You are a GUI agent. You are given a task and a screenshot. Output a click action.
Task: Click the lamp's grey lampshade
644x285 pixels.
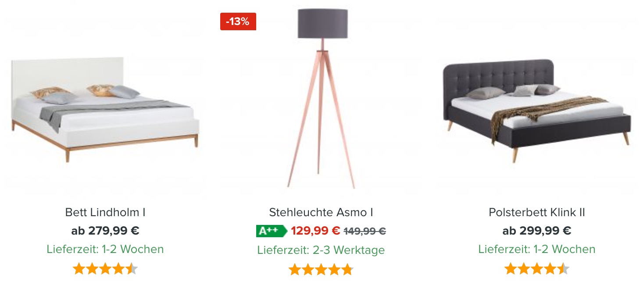click(323, 23)
